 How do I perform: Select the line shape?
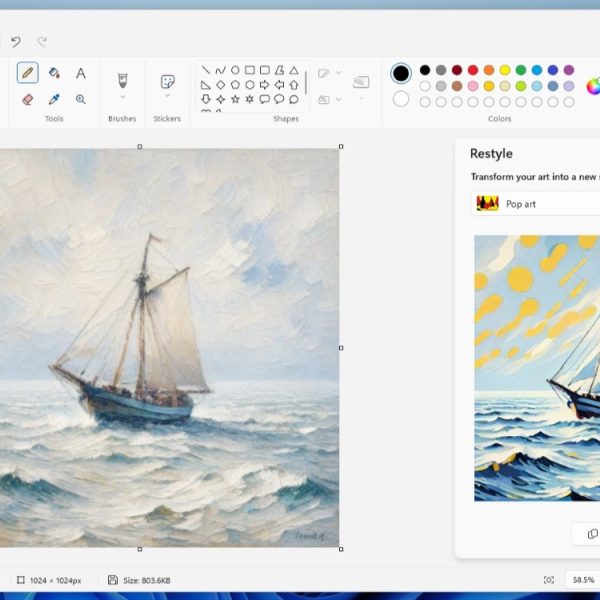click(206, 70)
